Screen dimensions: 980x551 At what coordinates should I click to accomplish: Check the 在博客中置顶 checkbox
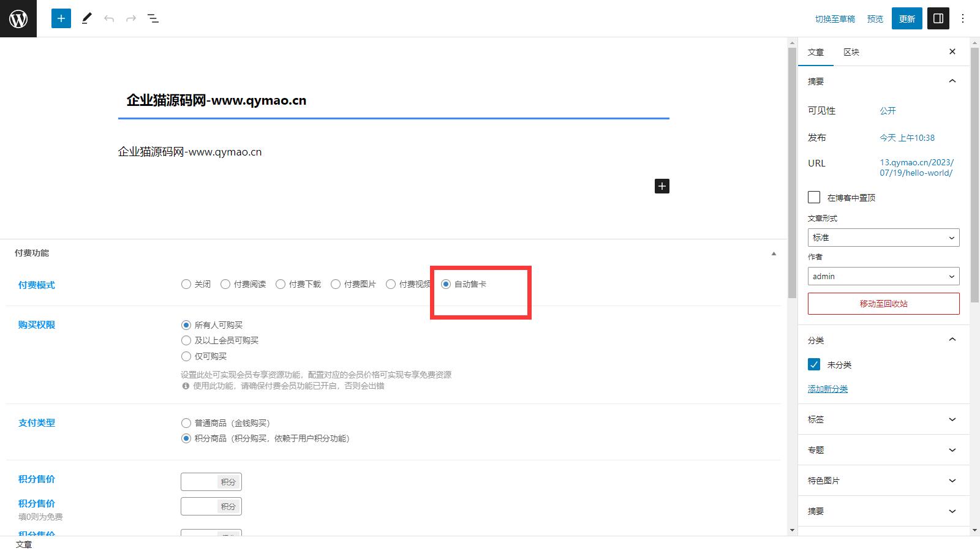coord(814,197)
